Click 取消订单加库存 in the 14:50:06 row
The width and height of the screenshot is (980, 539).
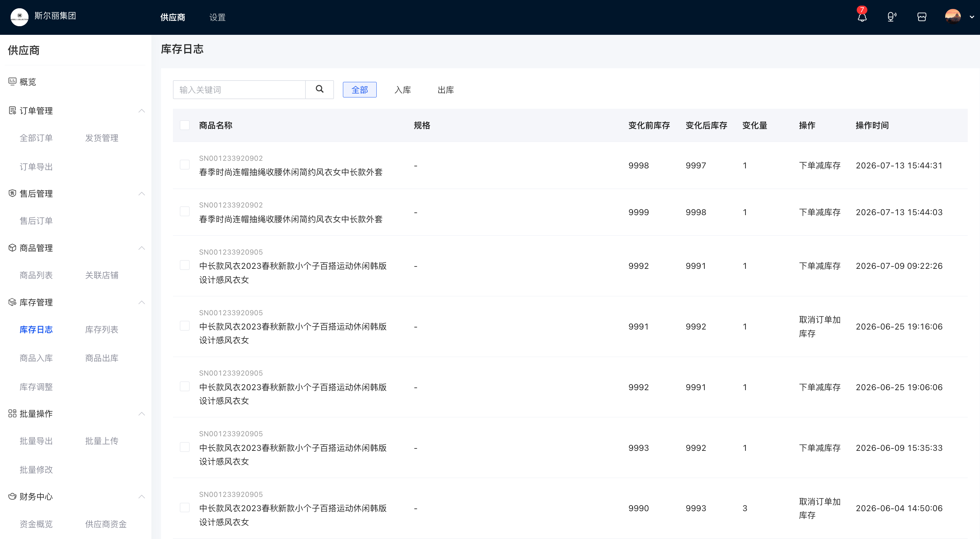(819, 508)
